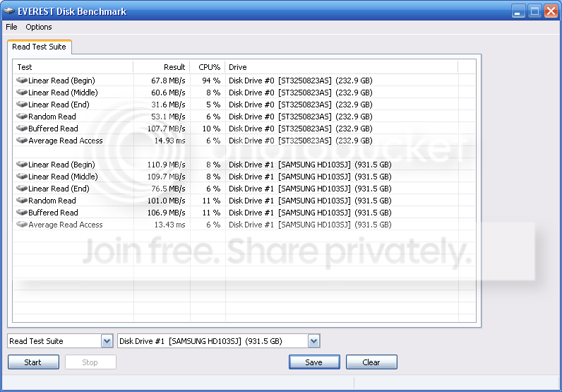Select the 31.6 MB/s result cell
The width and height of the screenshot is (562, 392).
point(168,105)
